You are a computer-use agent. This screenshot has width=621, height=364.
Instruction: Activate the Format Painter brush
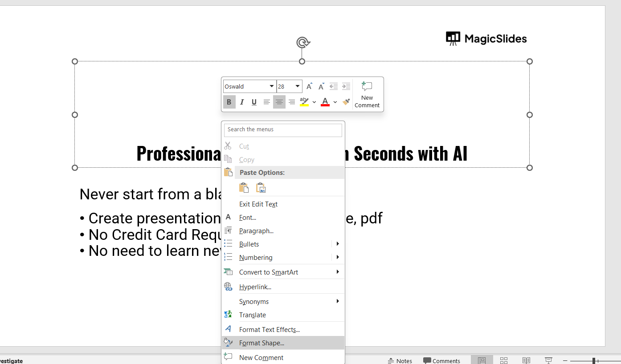coord(346,102)
